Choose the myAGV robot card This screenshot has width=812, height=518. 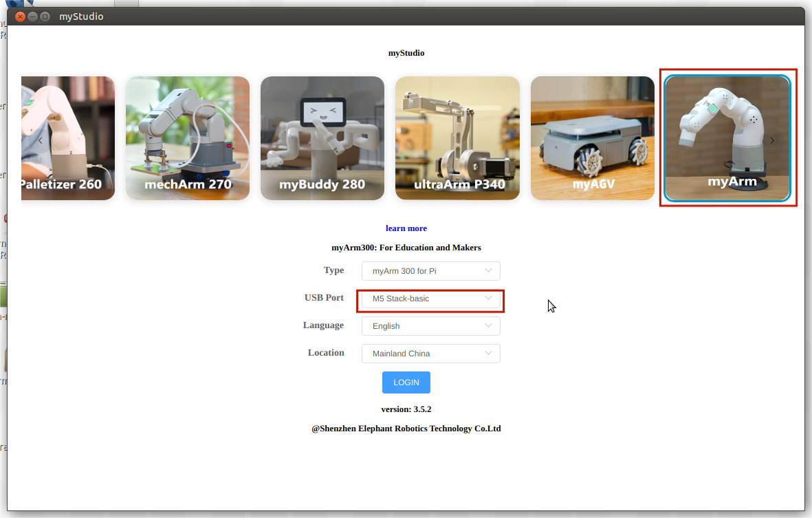593,138
